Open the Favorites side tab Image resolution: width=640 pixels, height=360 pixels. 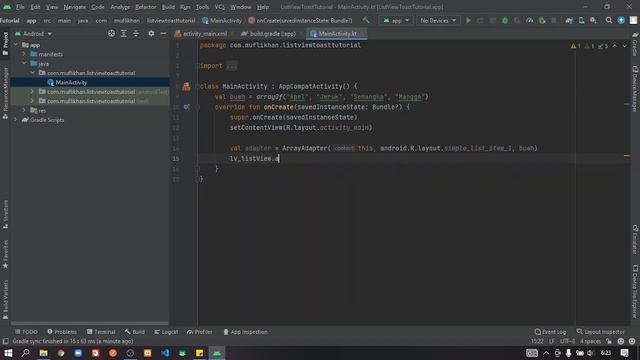(x=5, y=254)
